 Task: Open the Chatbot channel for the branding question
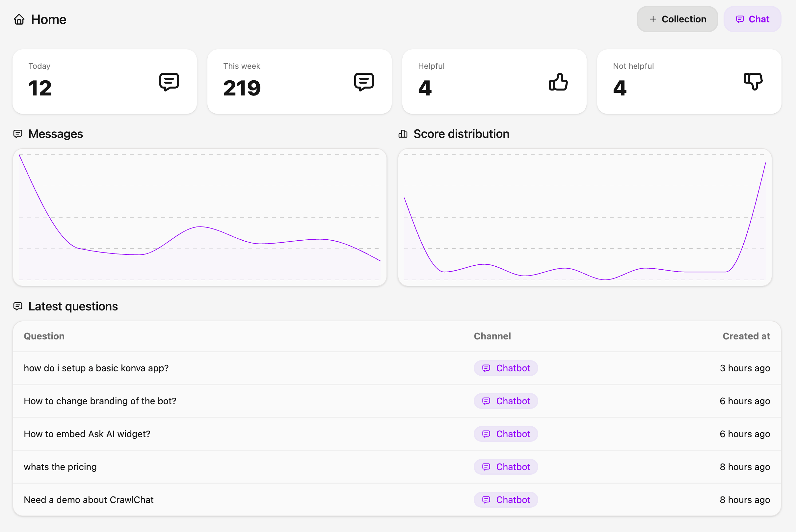pyautogui.click(x=506, y=401)
